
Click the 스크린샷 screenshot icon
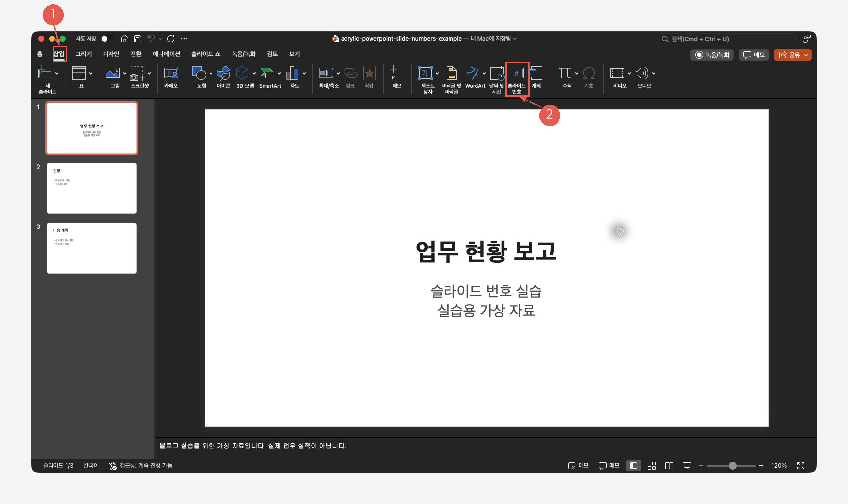click(137, 73)
